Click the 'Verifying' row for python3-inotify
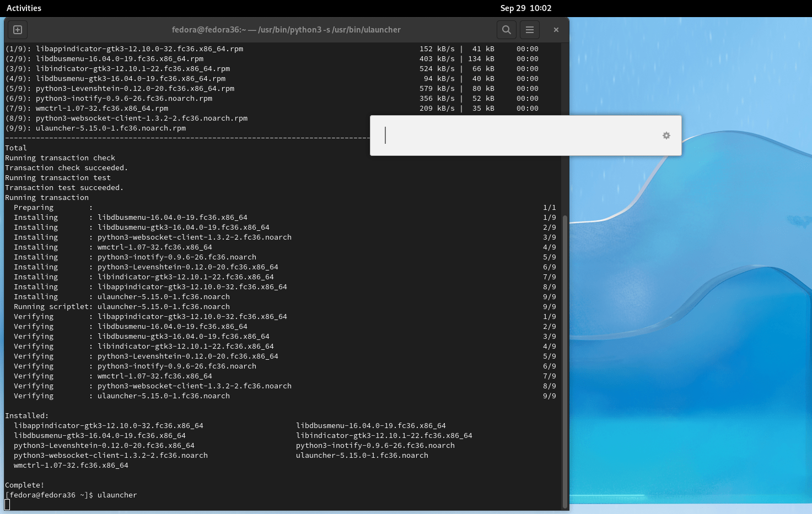This screenshot has width=812, height=514. coord(284,366)
